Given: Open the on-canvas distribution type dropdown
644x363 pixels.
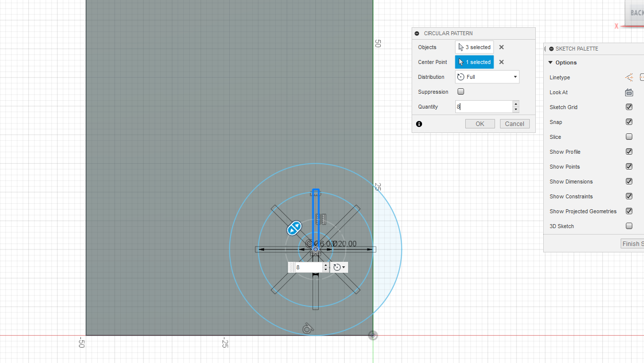Looking at the screenshot, I should [x=339, y=267].
